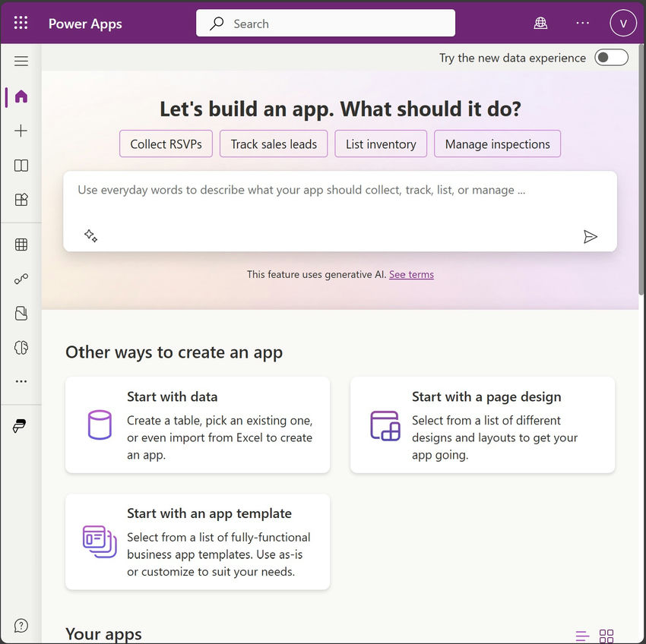This screenshot has height=644, width=646.
Task: Switch Your apps to grid view
Action: (x=606, y=636)
